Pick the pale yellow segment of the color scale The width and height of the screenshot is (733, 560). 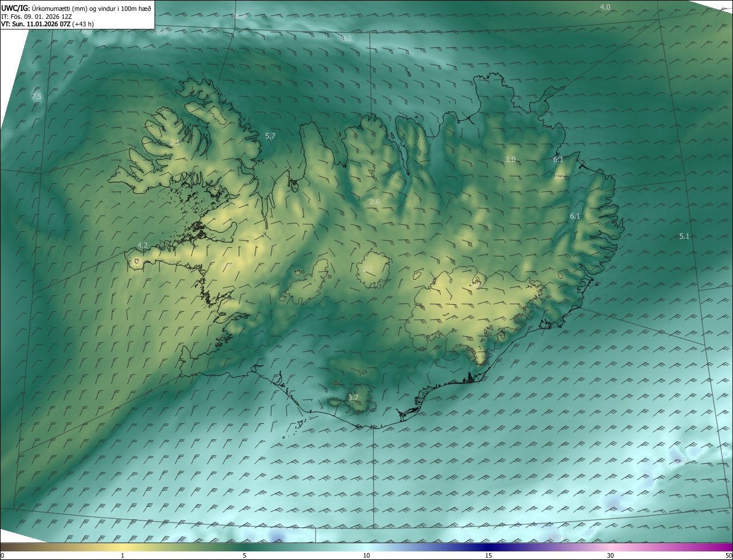point(123,547)
